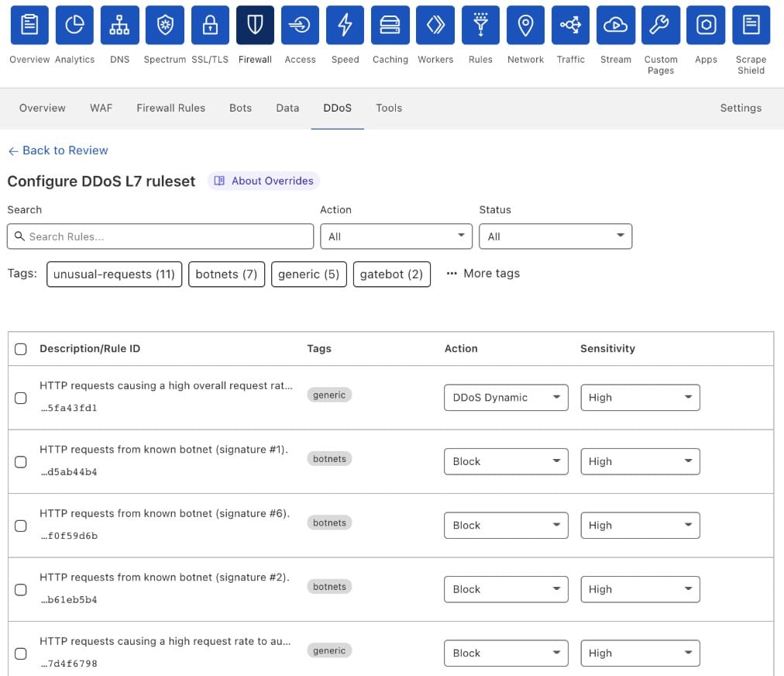Open the Apps icon

pyautogui.click(x=706, y=25)
